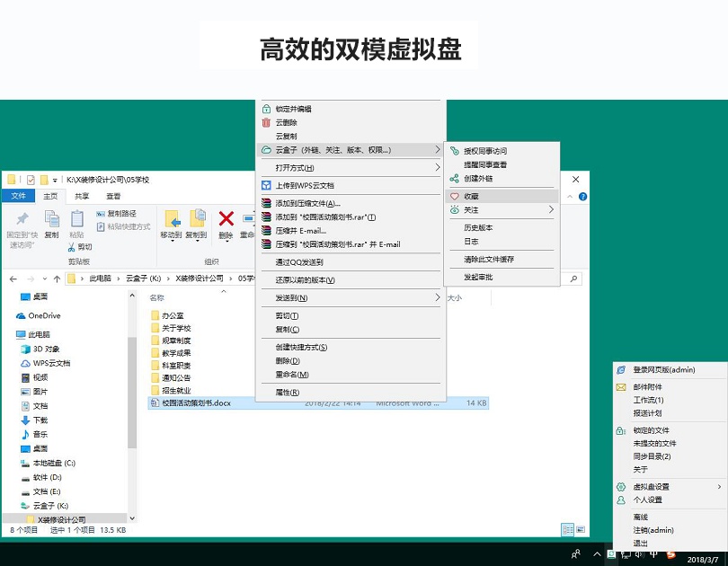Click the share icon for 创建外链

(455, 179)
